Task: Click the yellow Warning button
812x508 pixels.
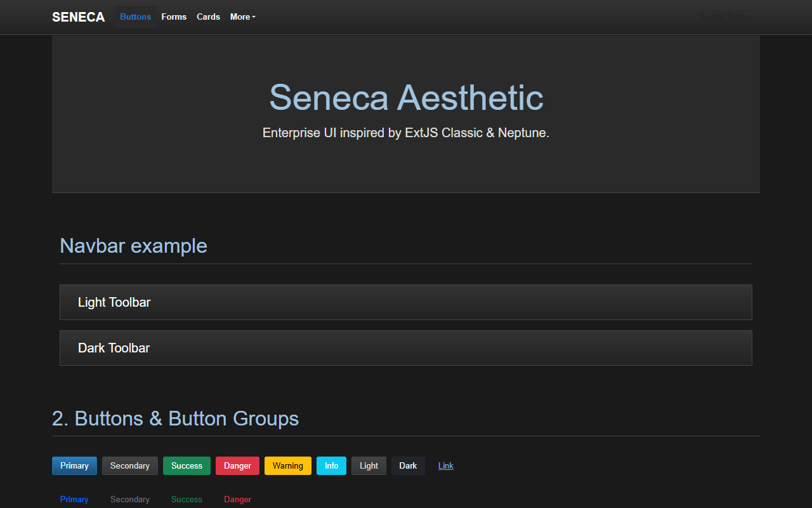Action: coord(288,466)
